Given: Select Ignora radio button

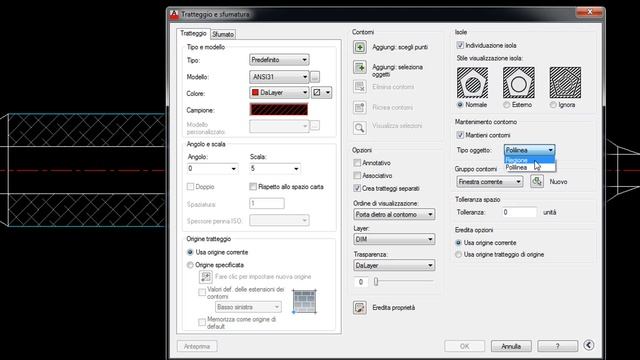Looking at the screenshot, I should 553,105.
